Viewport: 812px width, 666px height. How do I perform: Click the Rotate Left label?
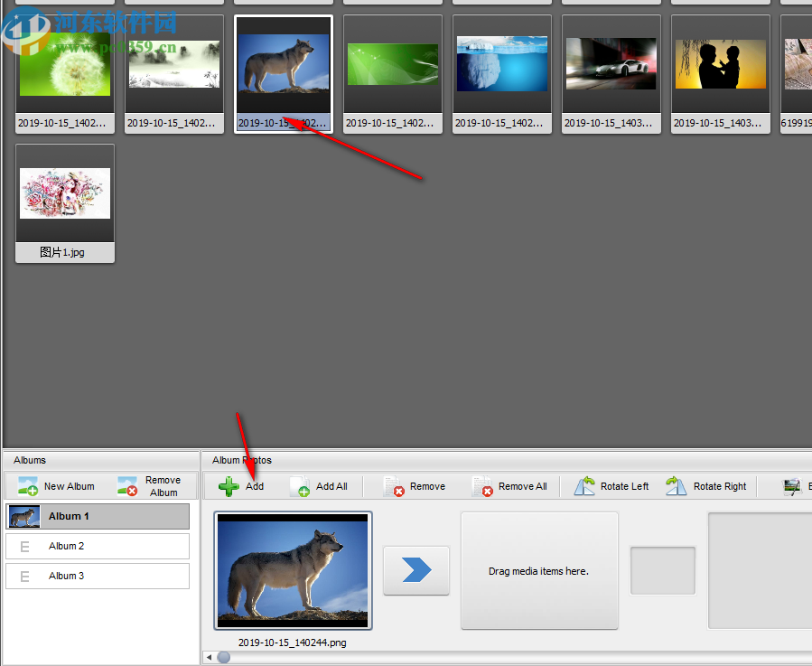coord(624,486)
